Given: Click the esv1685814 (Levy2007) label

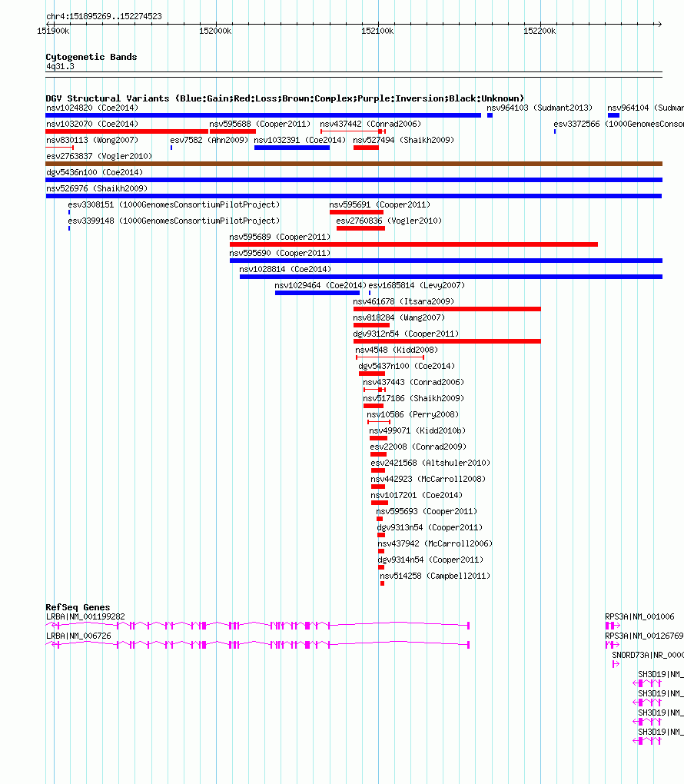Looking at the screenshot, I should (x=417, y=285).
